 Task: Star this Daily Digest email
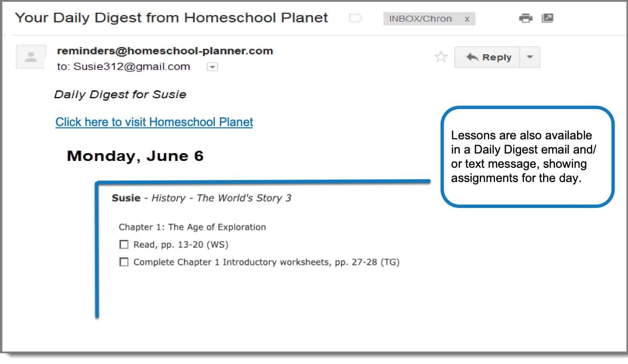click(441, 57)
